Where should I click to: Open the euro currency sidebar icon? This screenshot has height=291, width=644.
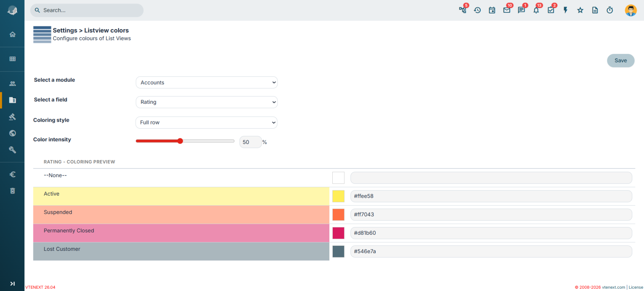click(13, 175)
